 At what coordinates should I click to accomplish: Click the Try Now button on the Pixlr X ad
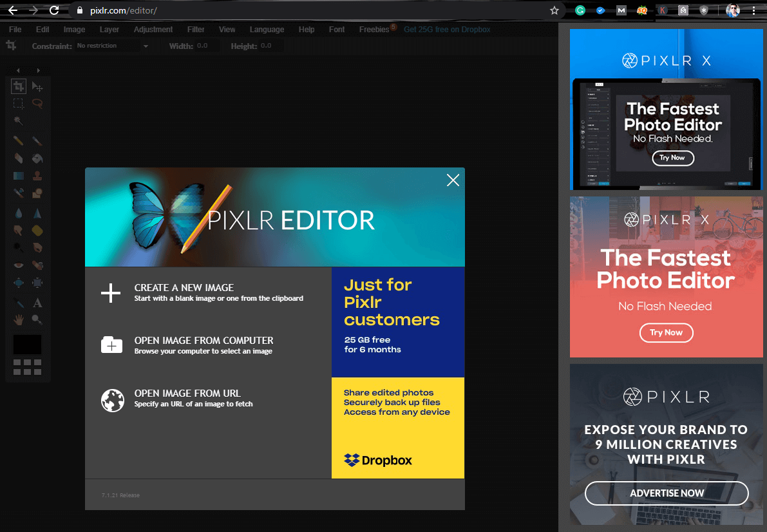pyautogui.click(x=667, y=333)
